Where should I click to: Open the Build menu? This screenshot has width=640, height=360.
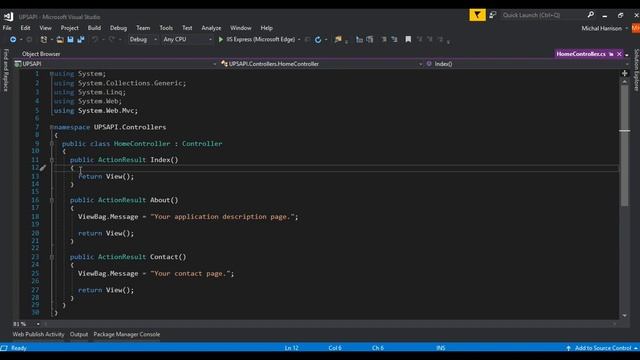94,28
